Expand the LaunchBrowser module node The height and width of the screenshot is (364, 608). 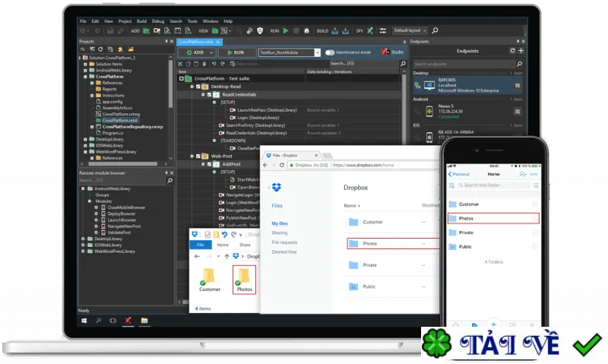coord(97,220)
